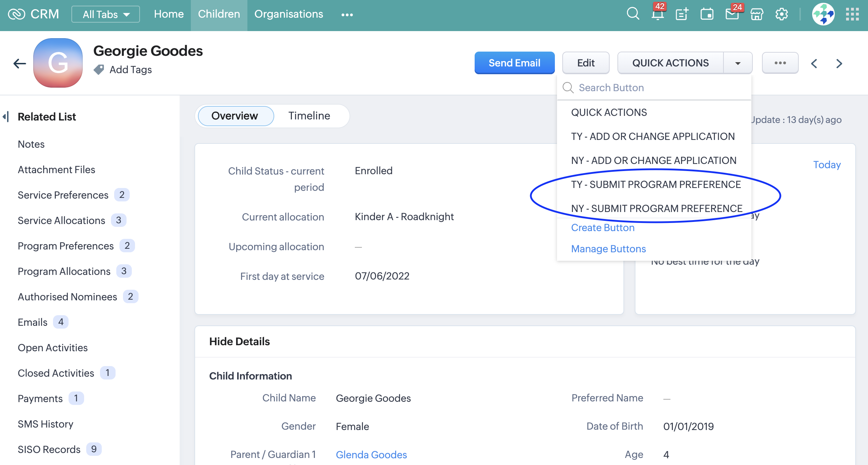The height and width of the screenshot is (465, 868).
Task: Go back using the left arrow
Action: [19, 64]
